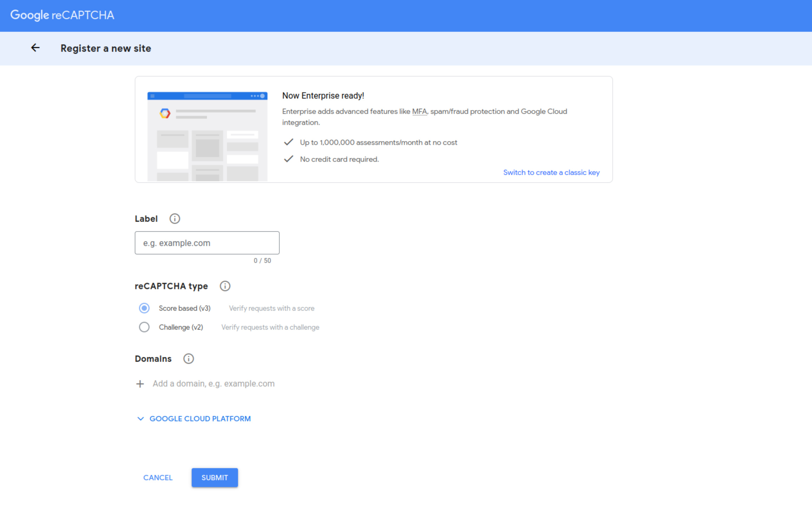This screenshot has width=812, height=519.
Task: Click 'Verify requests with a score' description
Action: [x=272, y=308]
